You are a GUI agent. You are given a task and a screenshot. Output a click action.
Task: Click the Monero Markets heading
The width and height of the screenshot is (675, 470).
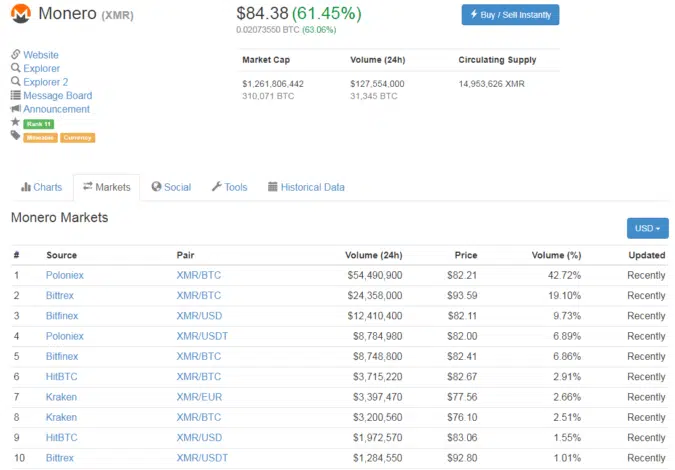click(x=59, y=217)
